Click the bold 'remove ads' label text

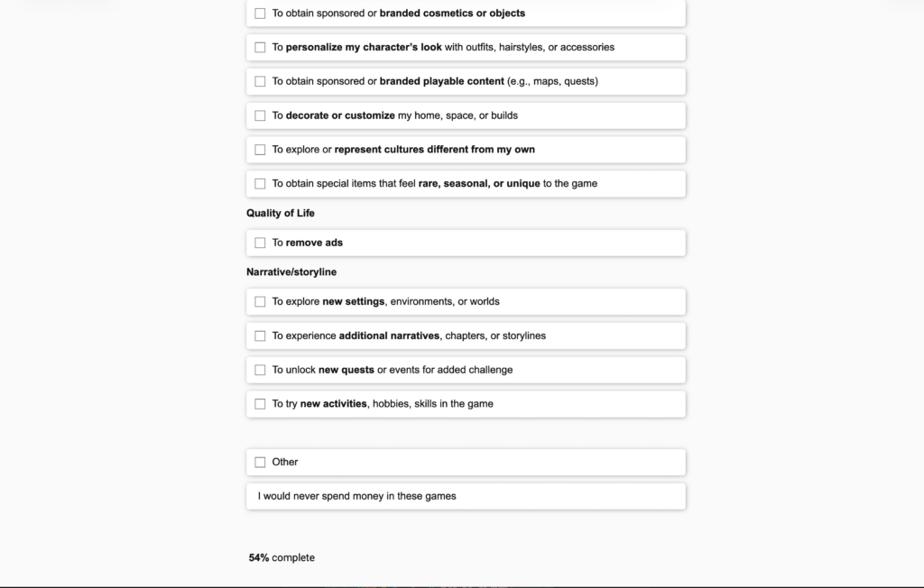coord(314,243)
